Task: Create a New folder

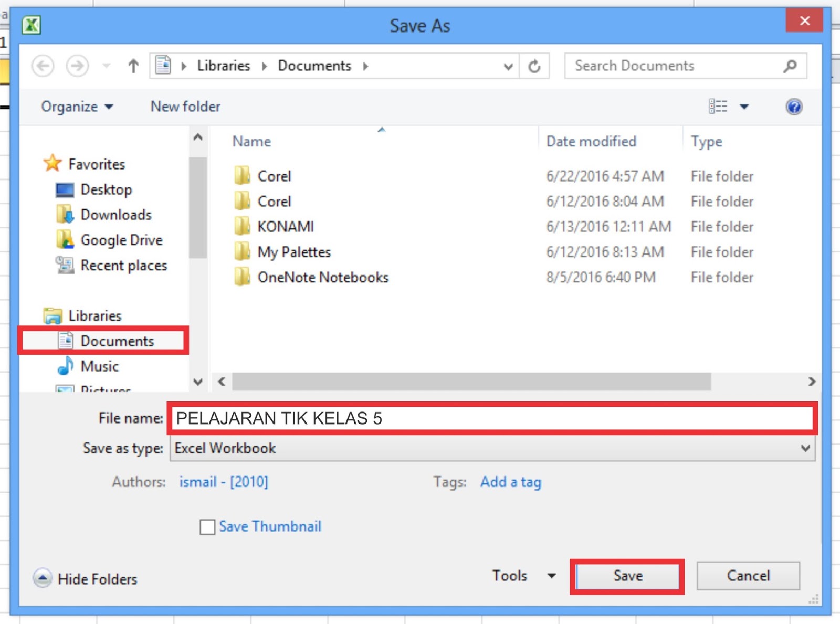Action: [x=185, y=107]
